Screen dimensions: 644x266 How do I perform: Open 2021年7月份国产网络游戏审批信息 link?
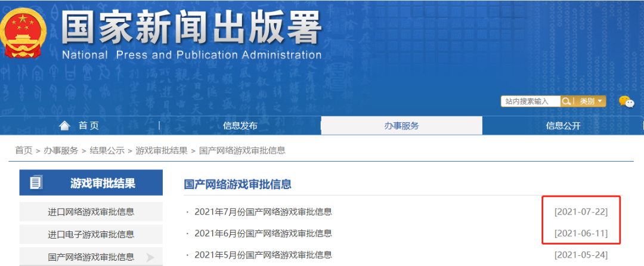[263, 212]
